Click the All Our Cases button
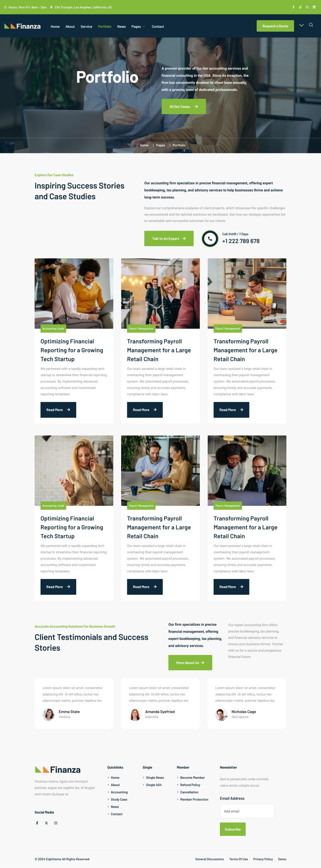Viewport: 321px width, 868px height. click(184, 106)
